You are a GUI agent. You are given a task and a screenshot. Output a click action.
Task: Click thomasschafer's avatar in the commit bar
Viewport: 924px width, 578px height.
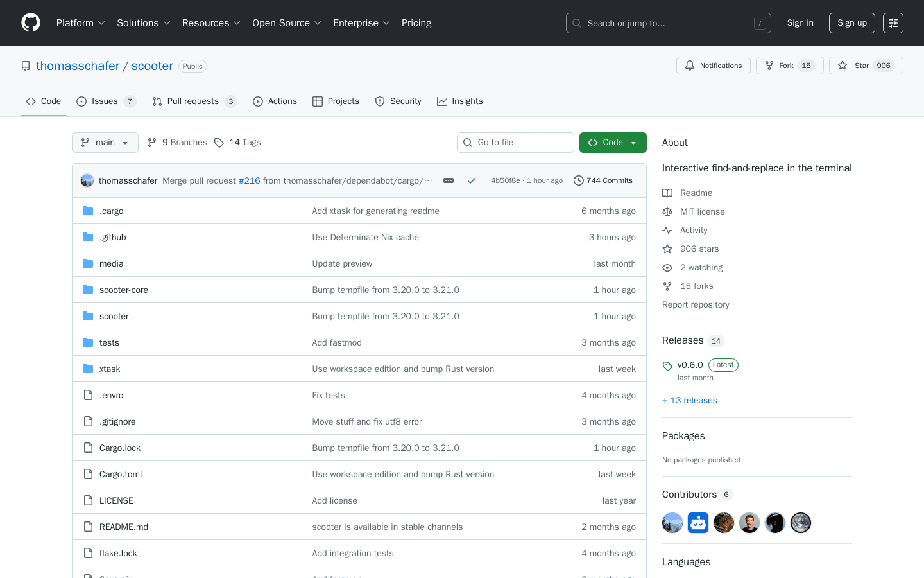(x=87, y=180)
